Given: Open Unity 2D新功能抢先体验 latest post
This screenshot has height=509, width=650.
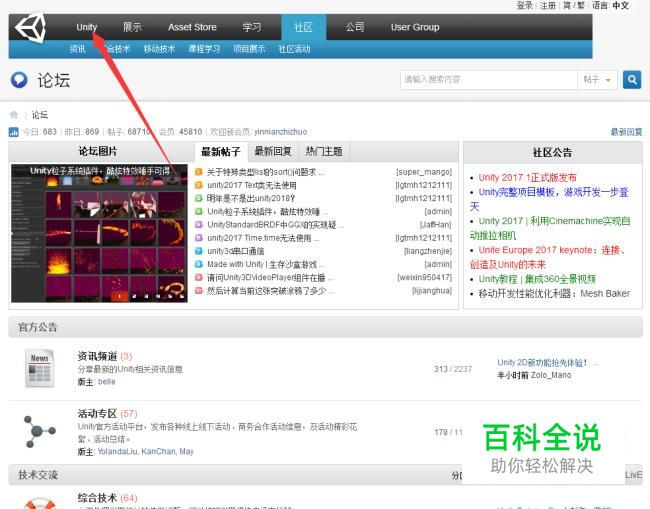Looking at the screenshot, I should [542, 363].
